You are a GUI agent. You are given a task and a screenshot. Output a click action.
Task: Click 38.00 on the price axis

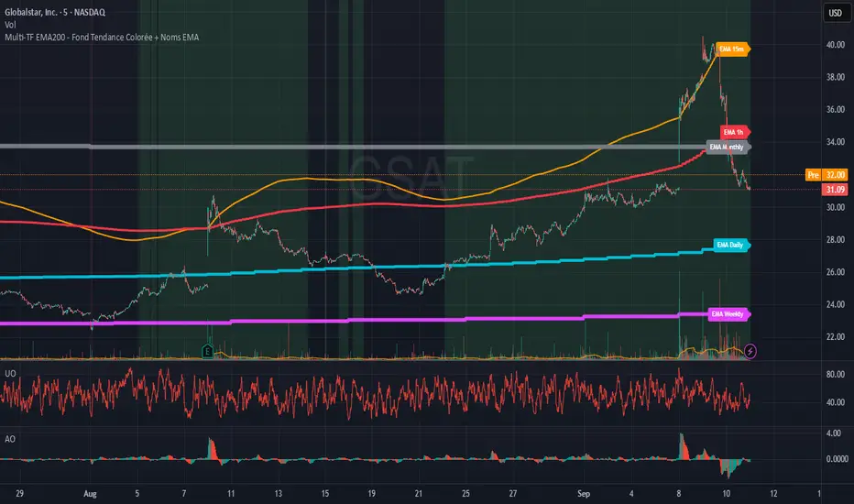click(x=835, y=77)
